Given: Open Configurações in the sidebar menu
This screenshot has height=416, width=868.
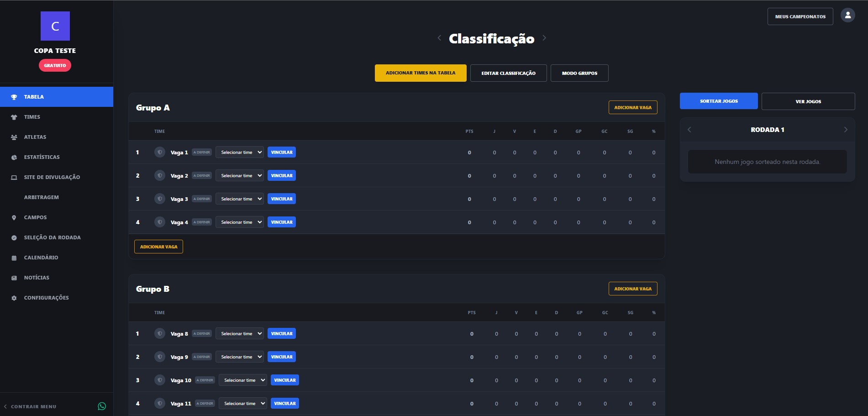Looking at the screenshot, I should click(x=57, y=298).
